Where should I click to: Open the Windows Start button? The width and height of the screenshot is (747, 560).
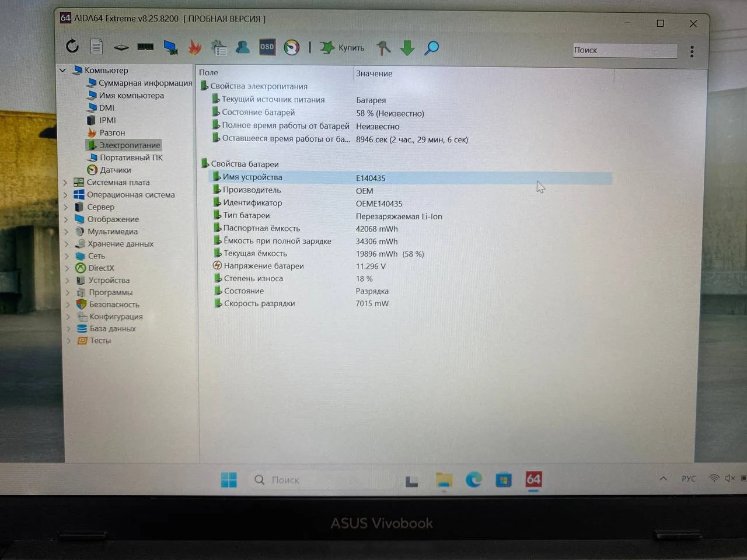click(229, 480)
